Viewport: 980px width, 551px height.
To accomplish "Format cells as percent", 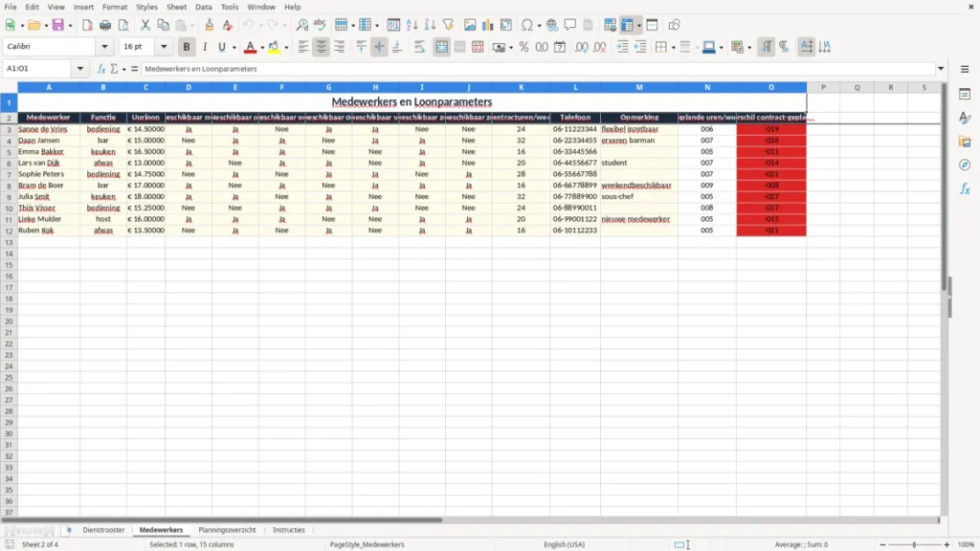I will [x=523, y=47].
